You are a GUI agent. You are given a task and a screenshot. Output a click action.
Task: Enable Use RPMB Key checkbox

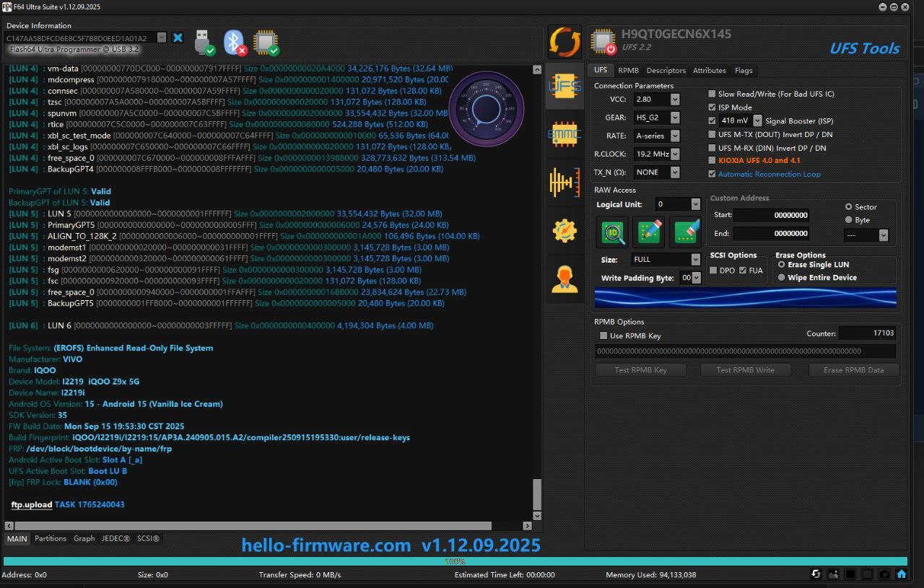click(603, 335)
